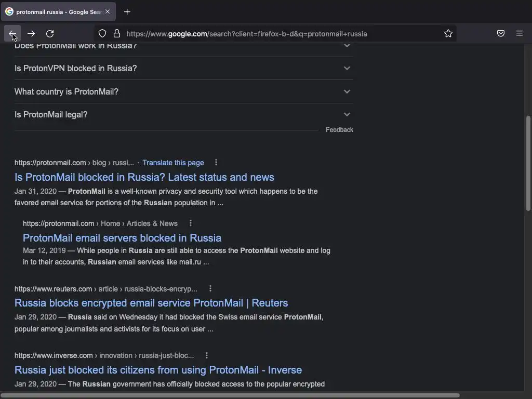This screenshot has height=399, width=532.
Task: Open tracking protection shield icon
Action: pyautogui.click(x=102, y=34)
